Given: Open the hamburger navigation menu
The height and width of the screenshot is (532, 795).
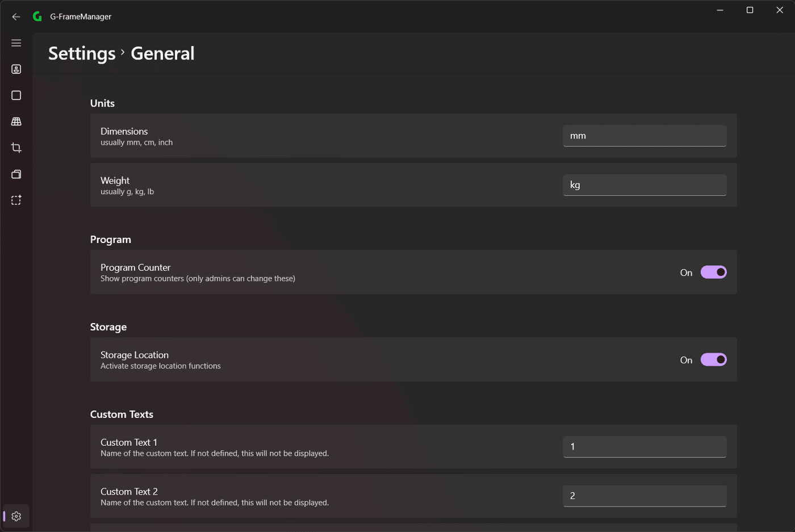Looking at the screenshot, I should (16, 43).
